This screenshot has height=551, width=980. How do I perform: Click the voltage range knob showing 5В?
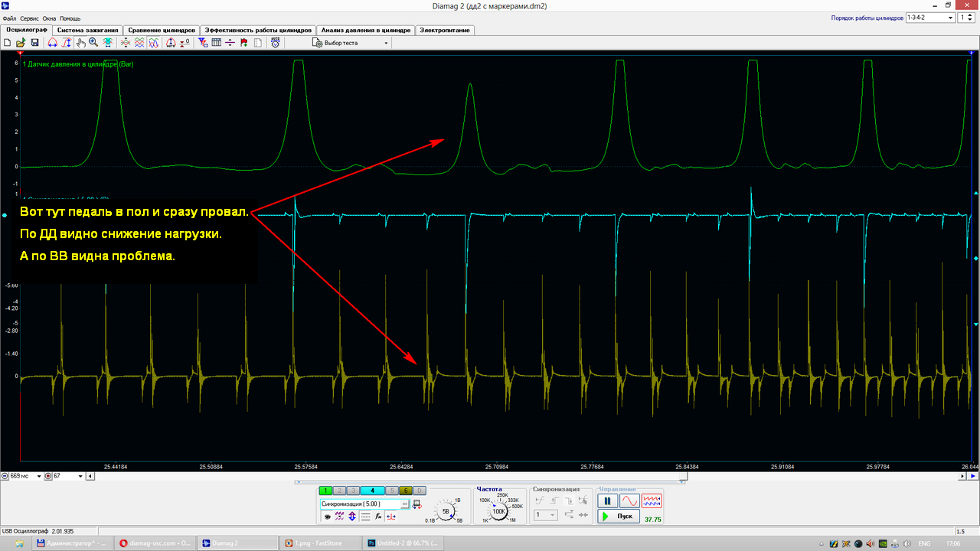446,511
